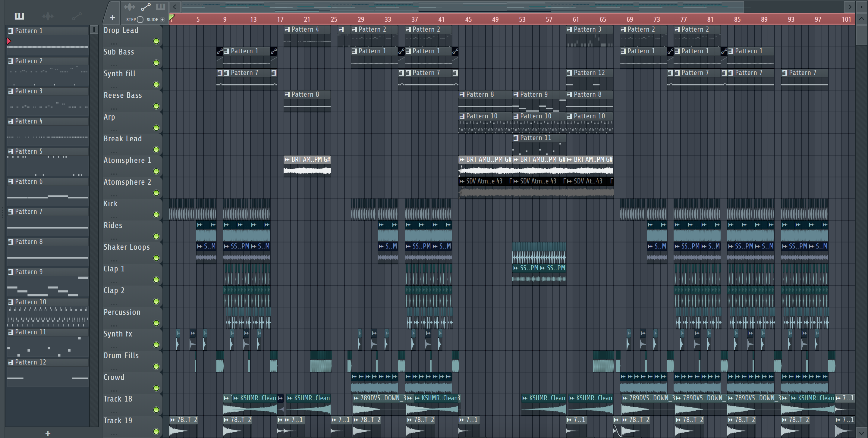Click bar 45 on the timeline ruler
The image size is (868, 438).
click(x=468, y=20)
